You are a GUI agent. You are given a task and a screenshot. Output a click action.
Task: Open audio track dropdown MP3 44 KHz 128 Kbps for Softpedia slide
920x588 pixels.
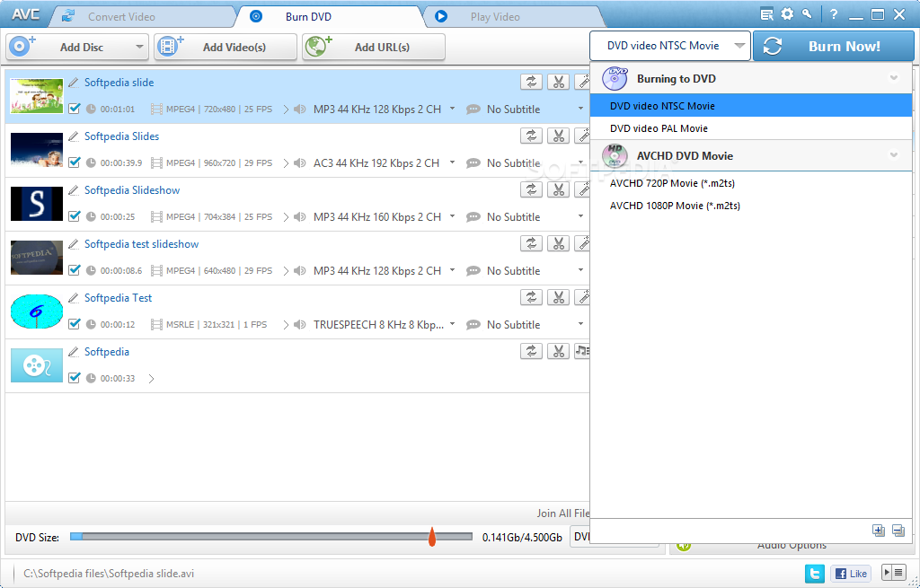[453, 109]
